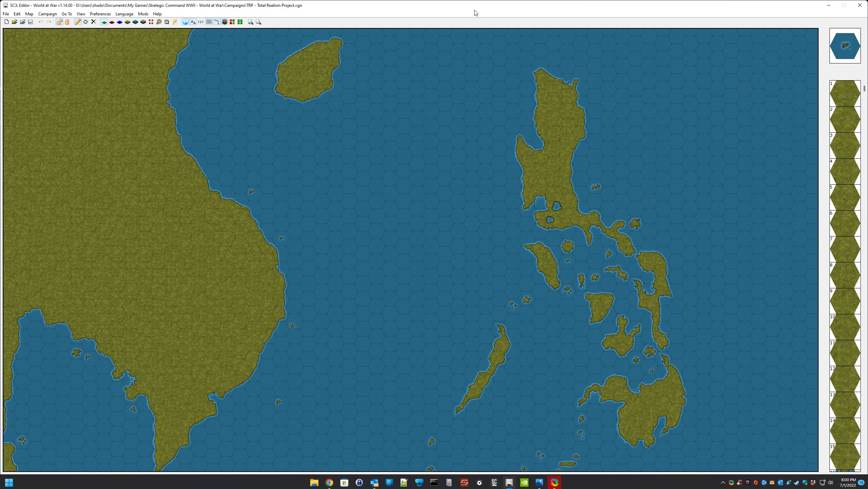Select terrain tile number 3 in palette
868x489 pixels.
point(845,146)
